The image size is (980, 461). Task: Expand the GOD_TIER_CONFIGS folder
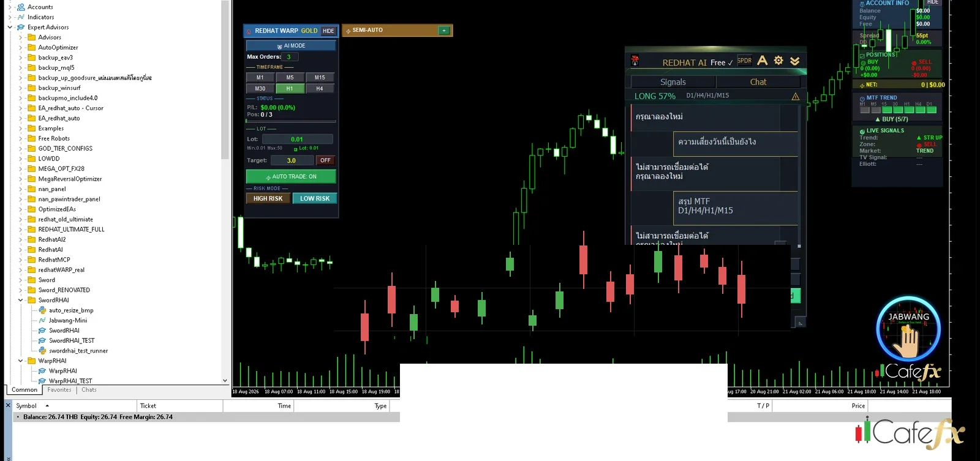click(x=20, y=149)
